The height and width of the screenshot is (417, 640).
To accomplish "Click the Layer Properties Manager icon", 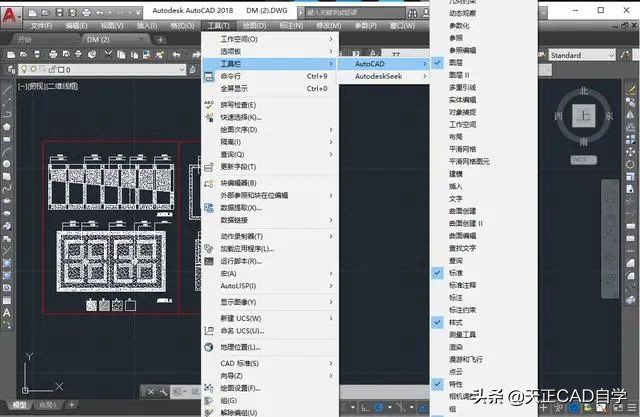I will coord(11,69).
